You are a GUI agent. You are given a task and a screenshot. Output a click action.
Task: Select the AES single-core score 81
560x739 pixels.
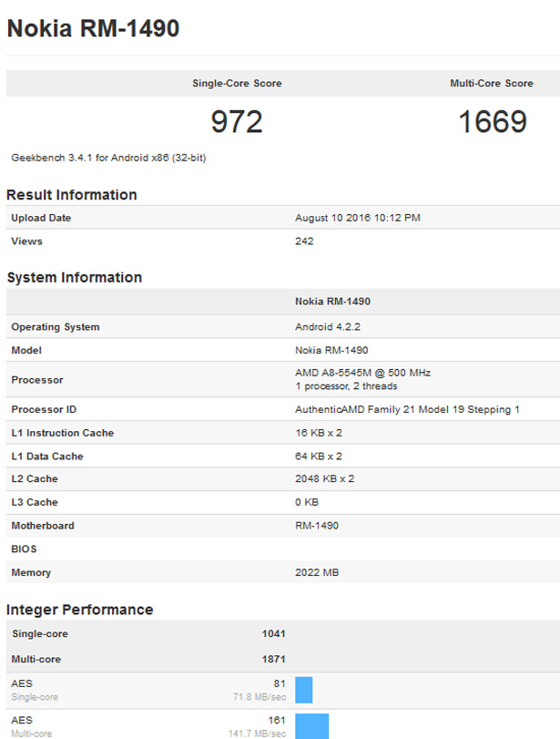click(x=280, y=683)
